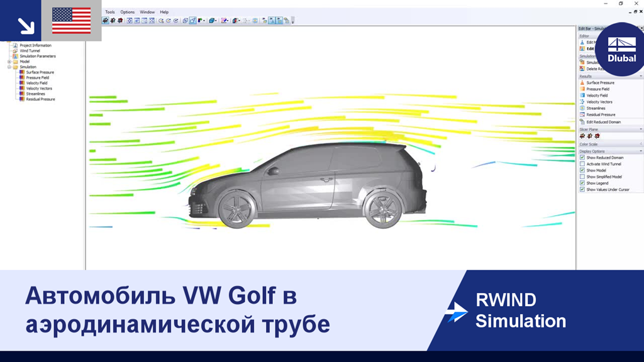Click the last yellow toolbar icon
The width and height of the screenshot is (644, 362).
[287, 21]
